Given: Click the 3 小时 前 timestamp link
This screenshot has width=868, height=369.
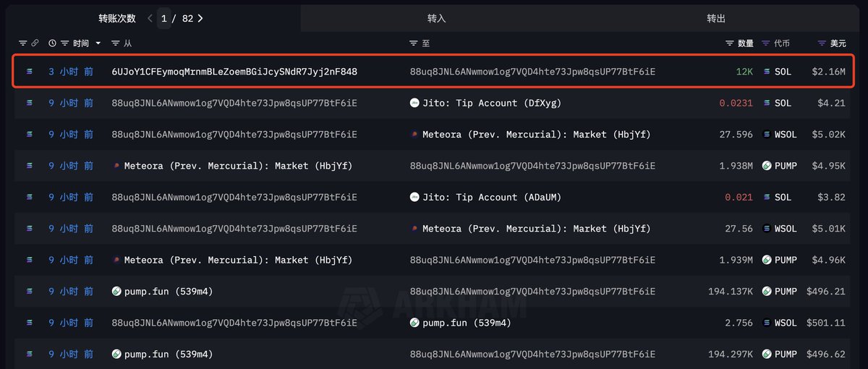Looking at the screenshot, I should (71, 72).
